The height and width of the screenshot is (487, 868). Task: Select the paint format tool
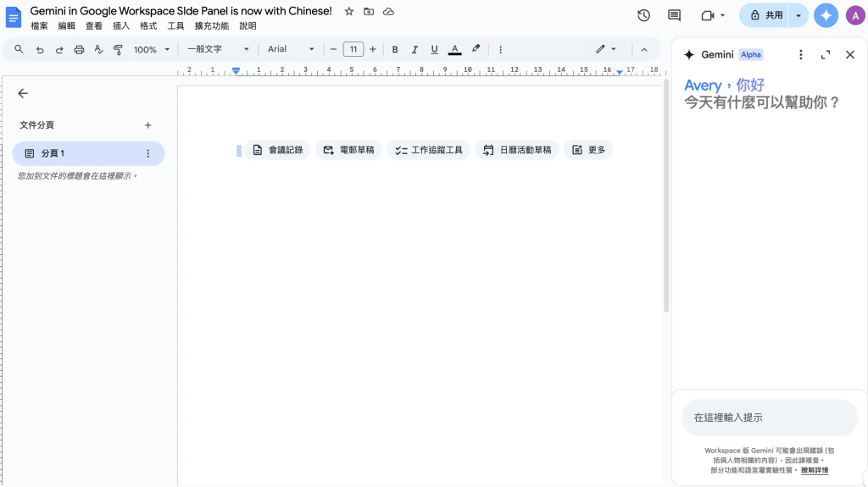pos(118,49)
